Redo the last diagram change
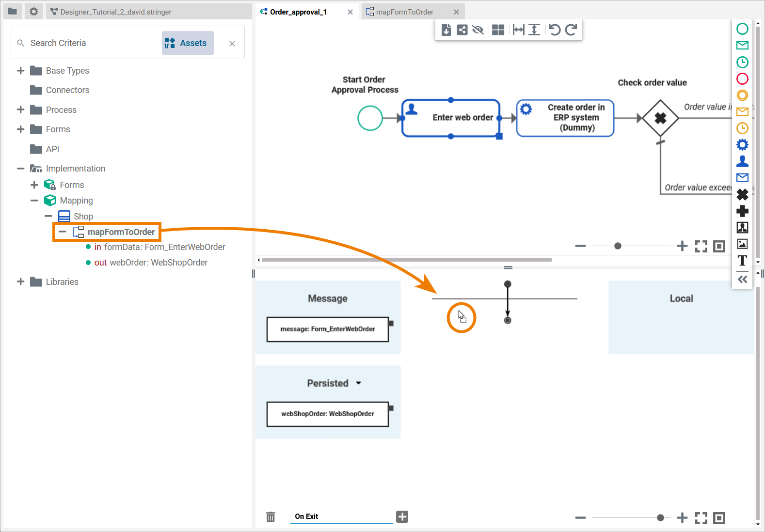This screenshot has width=765, height=532. tap(571, 30)
